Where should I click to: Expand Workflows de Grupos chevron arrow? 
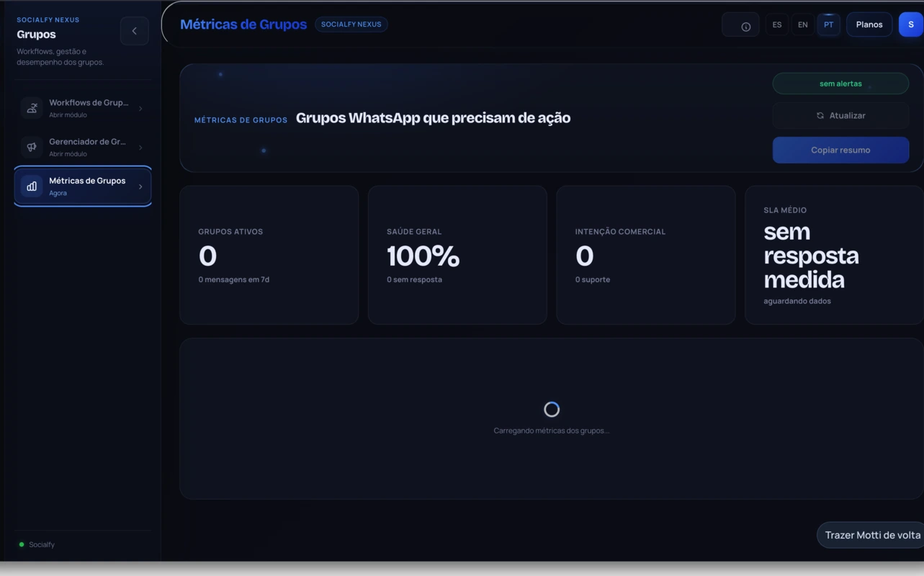click(x=140, y=109)
